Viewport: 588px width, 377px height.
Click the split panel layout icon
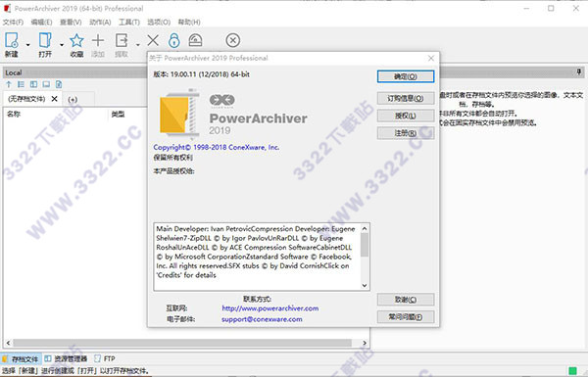33,84
